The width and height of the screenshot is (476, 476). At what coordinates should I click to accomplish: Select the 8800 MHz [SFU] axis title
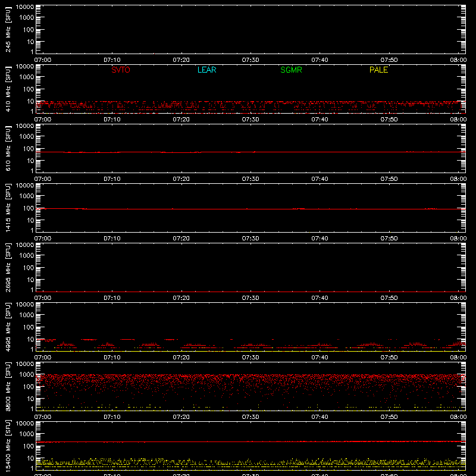(8, 386)
